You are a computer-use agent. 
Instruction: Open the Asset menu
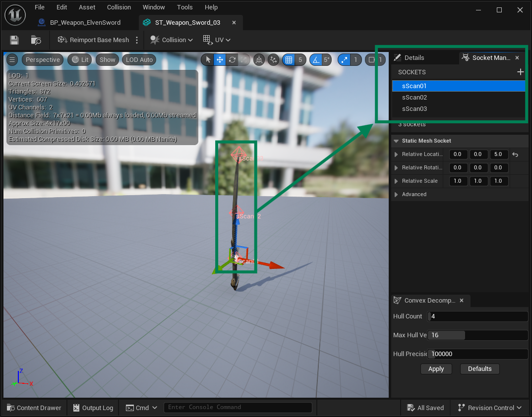coord(87,7)
